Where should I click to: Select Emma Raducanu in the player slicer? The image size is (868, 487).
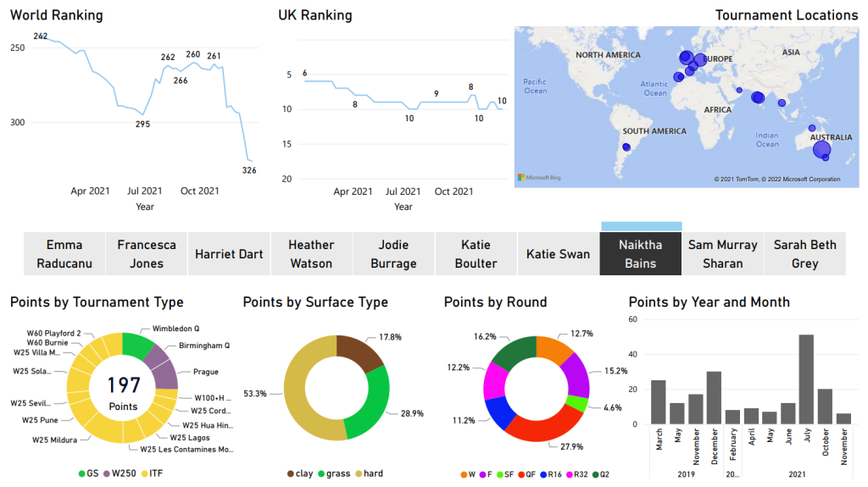click(x=64, y=254)
